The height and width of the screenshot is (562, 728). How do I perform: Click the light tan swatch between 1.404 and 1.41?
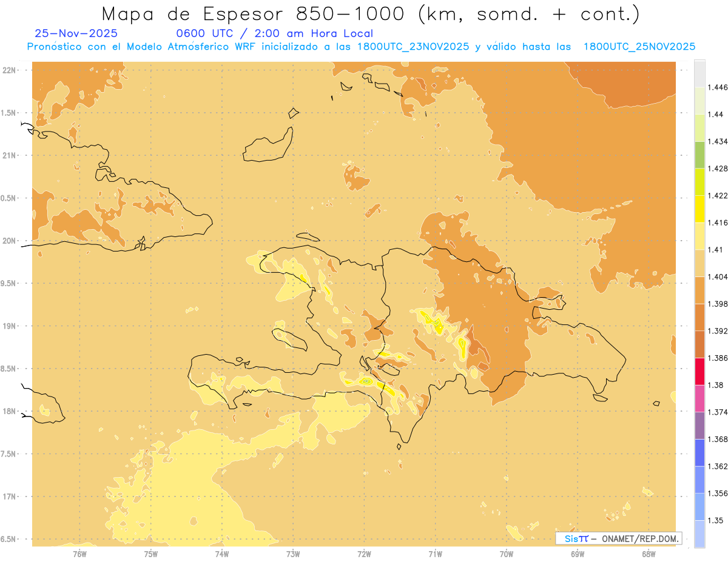pyautogui.click(x=699, y=263)
